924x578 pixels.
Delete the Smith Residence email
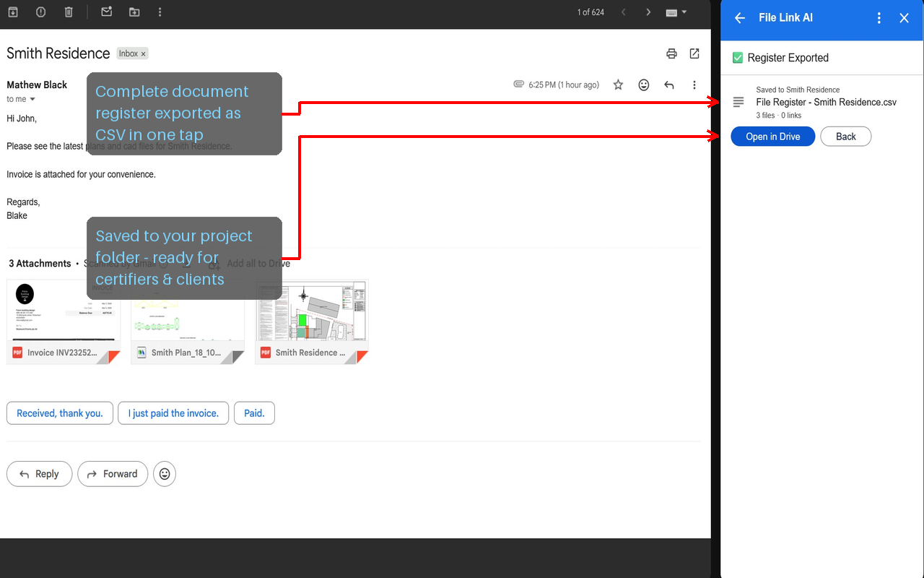pos(69,12)
